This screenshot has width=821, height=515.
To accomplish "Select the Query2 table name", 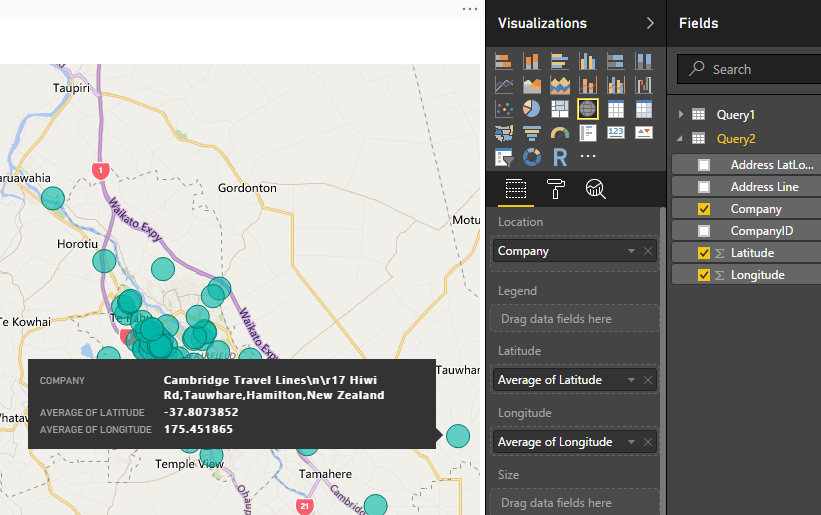I will coord(736,139).
